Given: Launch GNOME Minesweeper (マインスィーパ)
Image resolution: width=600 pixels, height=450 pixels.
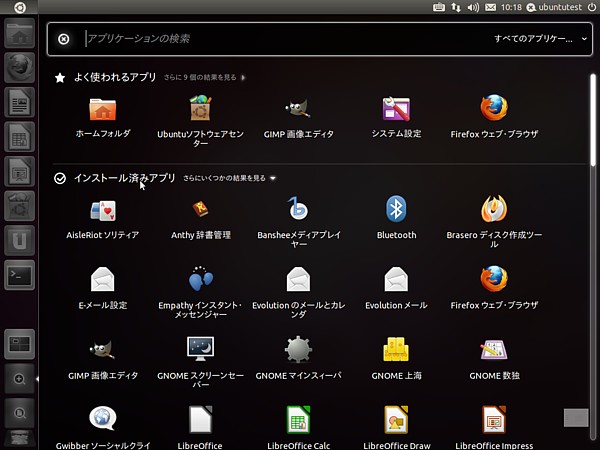Looking at the screenshot, I should [298, 349].
